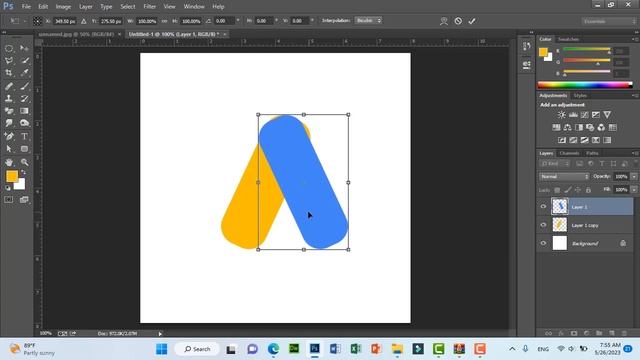Screen dimensions: 640x360
Task: Add Levels adjustment
Action: 573,115
